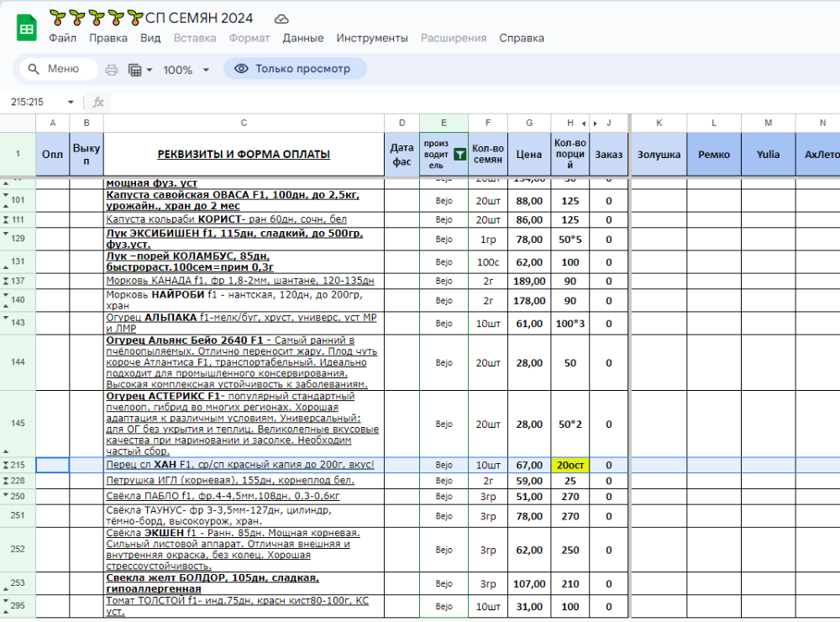Image resolution: width=840 pixels, height=622 pixels.
Task: Click the Только просмотр button
Action: tap(295, 69)
